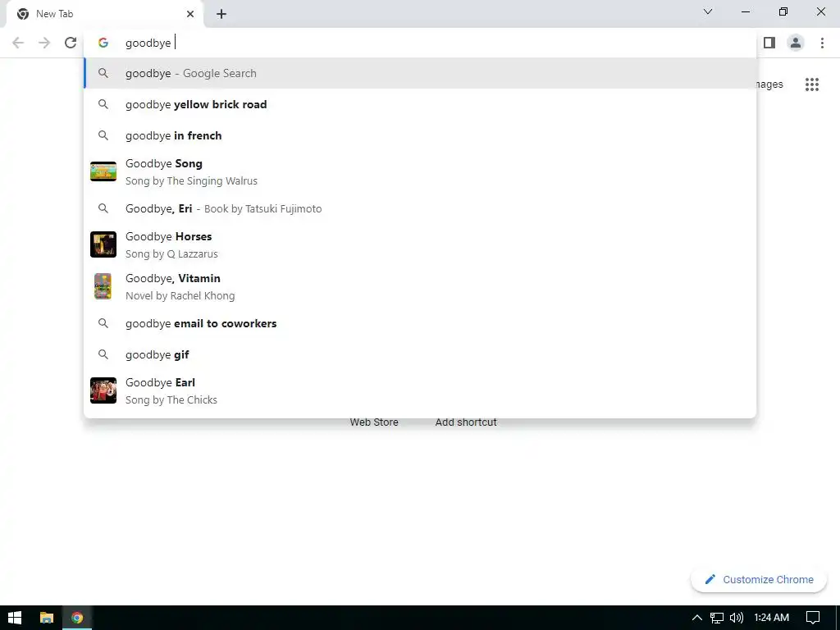Select Goodbye Earl by The Chicks

pyautogui.click(x=420, y=390)
